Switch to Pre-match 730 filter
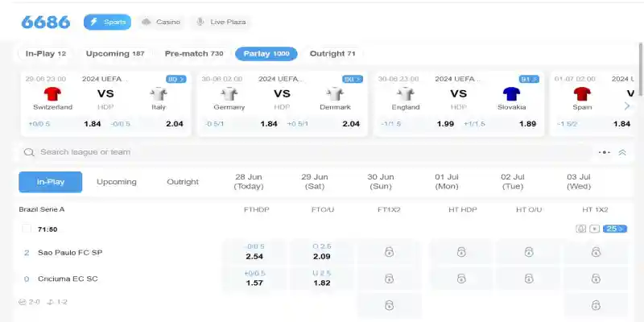644x322 pixels. 194,54
